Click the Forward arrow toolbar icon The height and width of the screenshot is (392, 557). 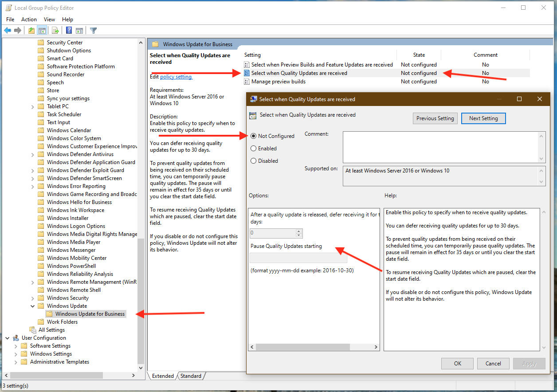[x=18, y=31]
